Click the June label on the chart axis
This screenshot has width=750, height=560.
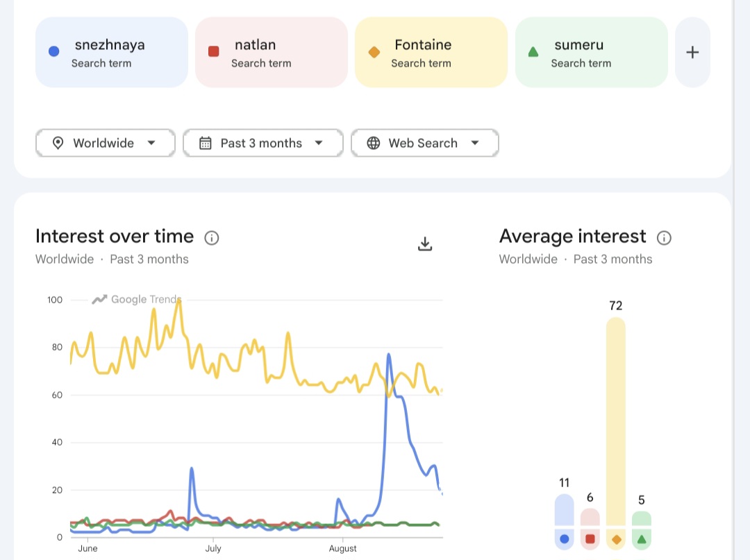(87, 548)
